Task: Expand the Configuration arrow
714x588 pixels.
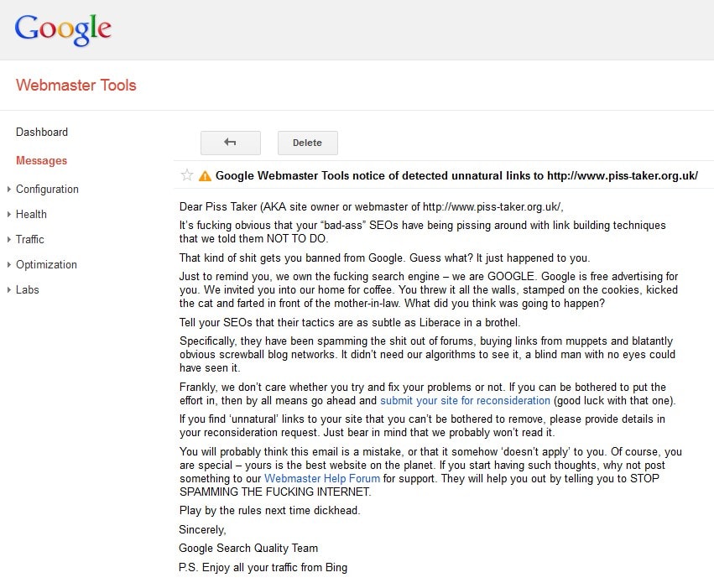Action: [8, 190]
